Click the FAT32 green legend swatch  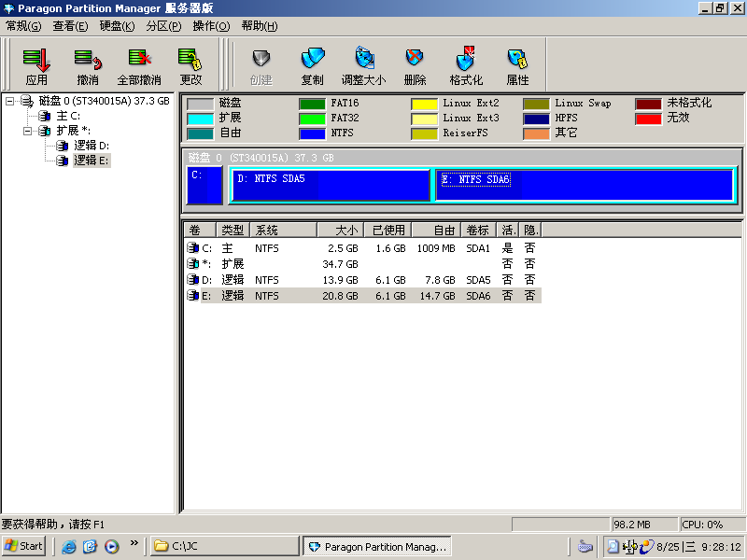312,119
